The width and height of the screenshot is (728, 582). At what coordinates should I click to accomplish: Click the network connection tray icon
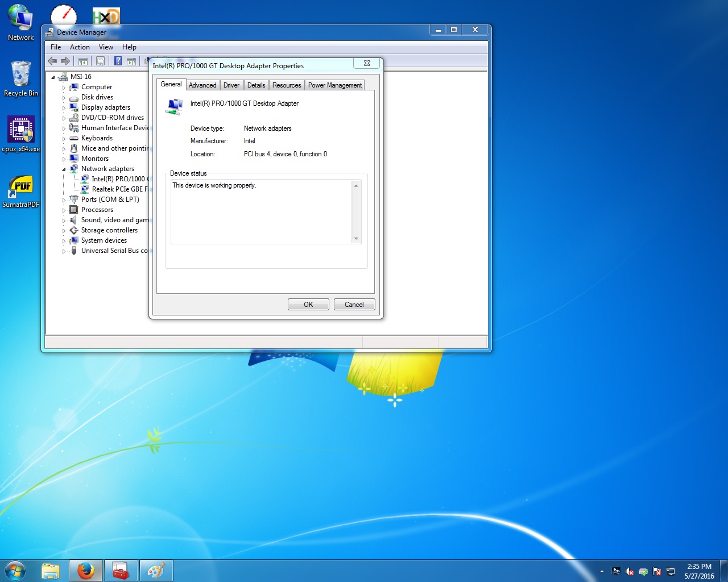click(671, 571)
